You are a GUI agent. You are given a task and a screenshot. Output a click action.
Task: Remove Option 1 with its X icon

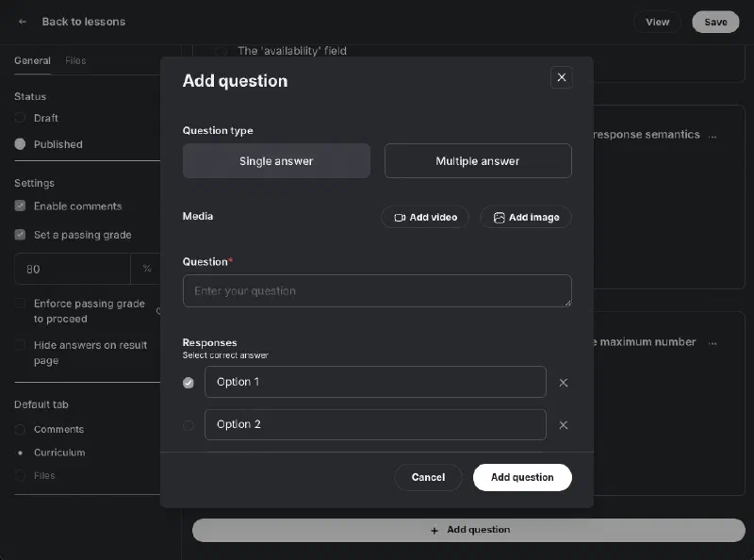[563, 383]
